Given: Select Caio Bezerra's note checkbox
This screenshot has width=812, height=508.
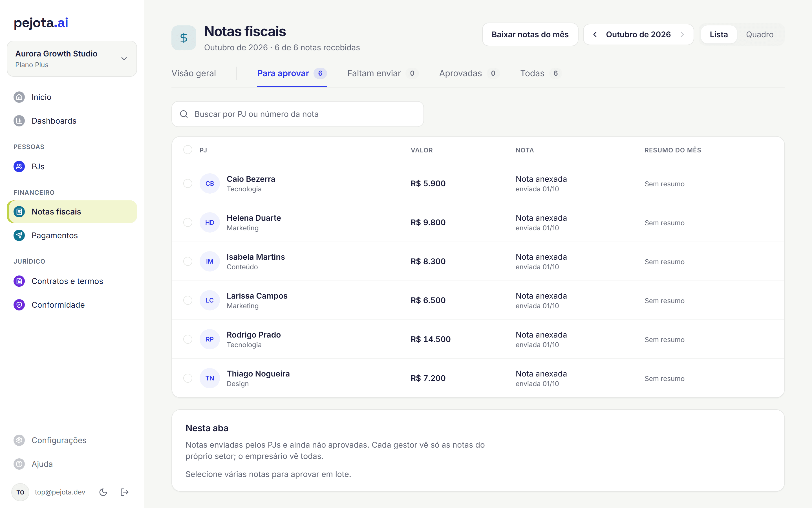Looking at the screenshot, I should point(188,183).
